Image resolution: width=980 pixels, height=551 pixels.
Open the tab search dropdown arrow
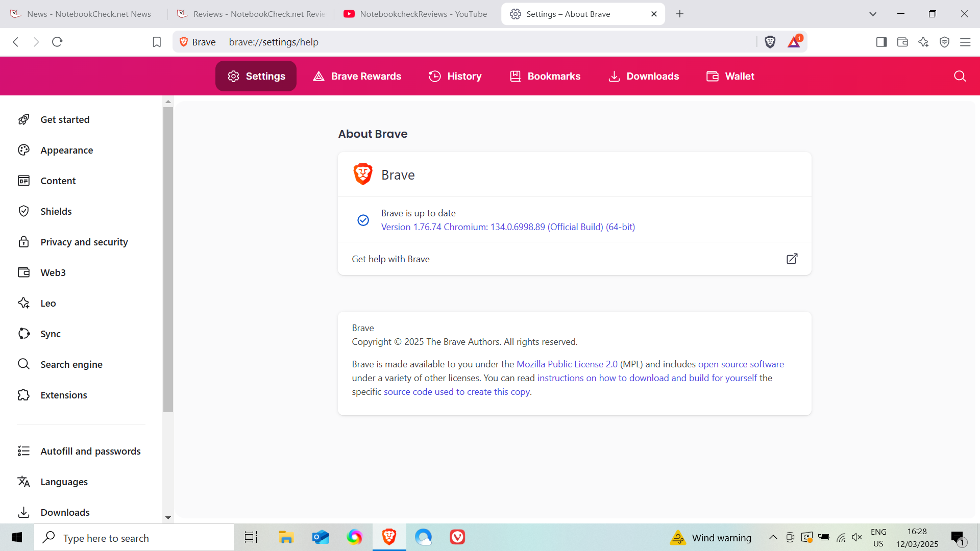873,14
